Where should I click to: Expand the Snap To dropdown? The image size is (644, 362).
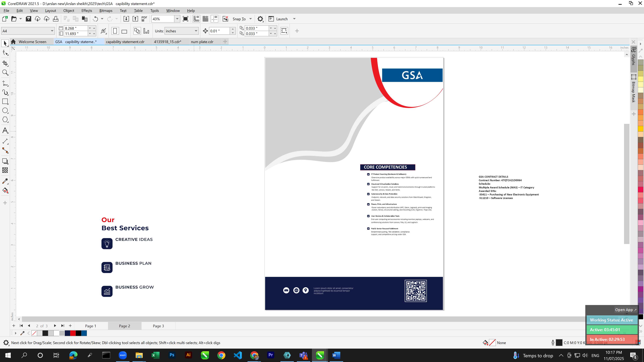(x=251, y=19)
